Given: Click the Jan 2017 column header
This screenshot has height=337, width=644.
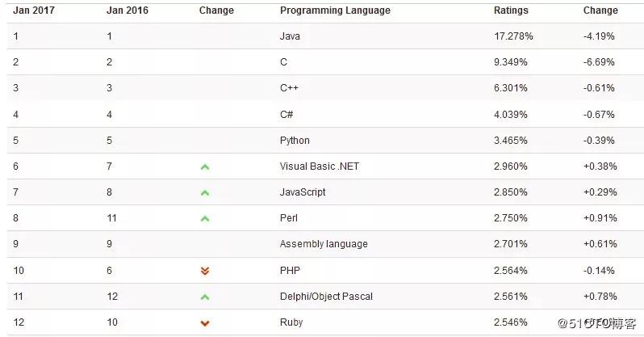Looking at the screenshot, I should (x=34, y=11).
